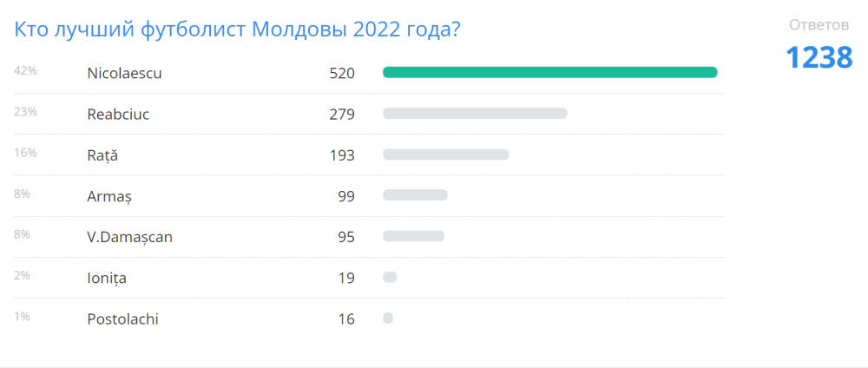The width and height of the screenshot is (868, 368).
Task: Select the Ionița answer label
Action: coord(107,279)
